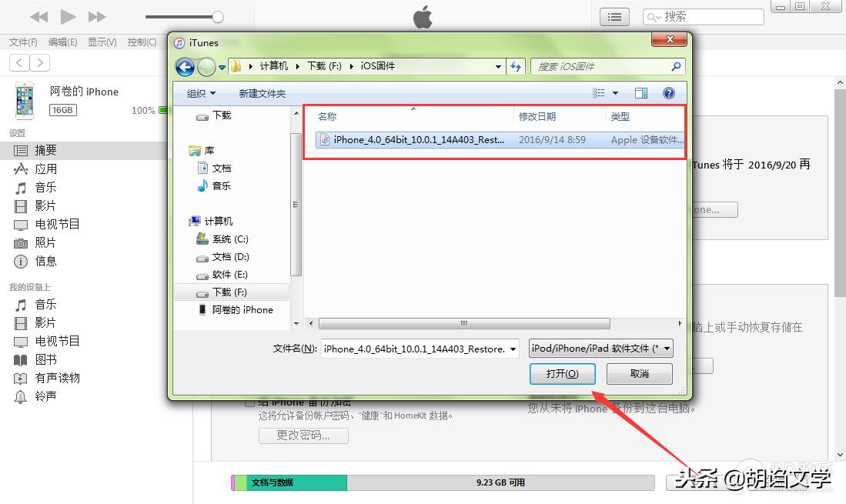This screenshot has width=846, height=504.
Task: Click the dialog's blue back arrow button
Action: [x=185, y=68]
